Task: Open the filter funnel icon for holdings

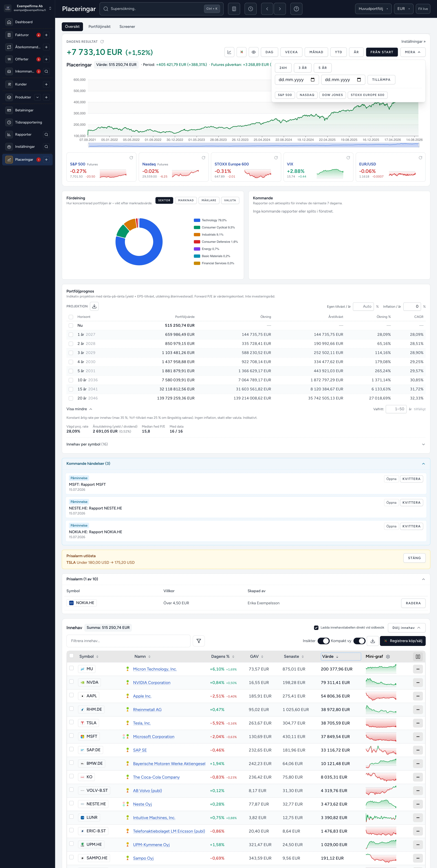Action: [199, 641]
